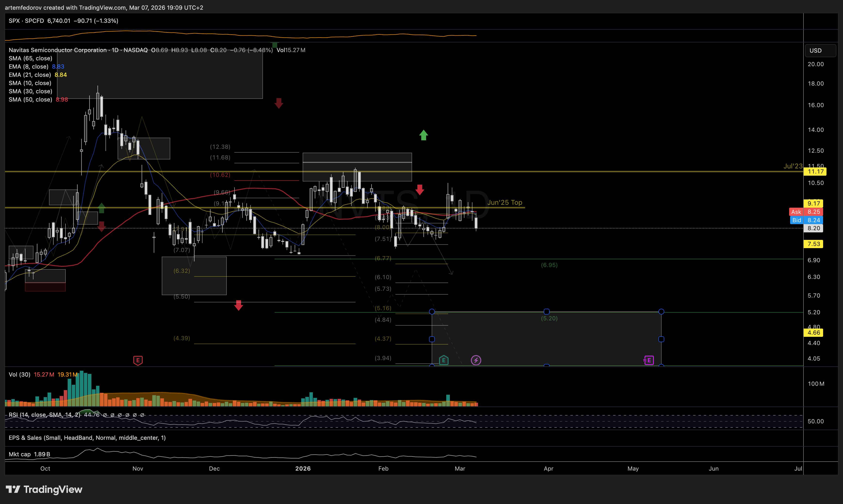Select the SMA (65, close) indicator legend
Screen dimensions: 843x504
point(30,58)
